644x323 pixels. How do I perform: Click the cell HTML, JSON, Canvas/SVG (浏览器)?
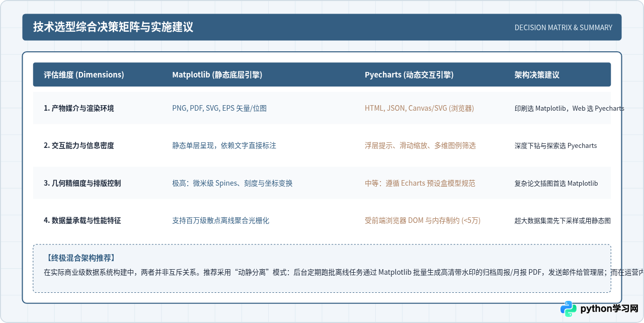click(419, 108)
